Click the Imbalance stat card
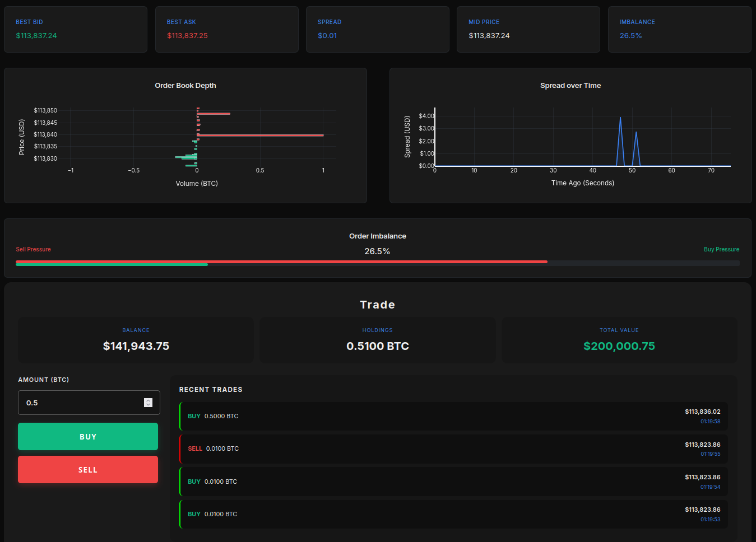 point(679,30)
